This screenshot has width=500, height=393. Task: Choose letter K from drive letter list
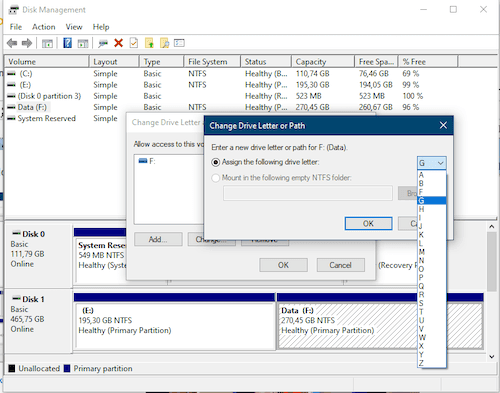pyautogui.click(x=432, y=235)
